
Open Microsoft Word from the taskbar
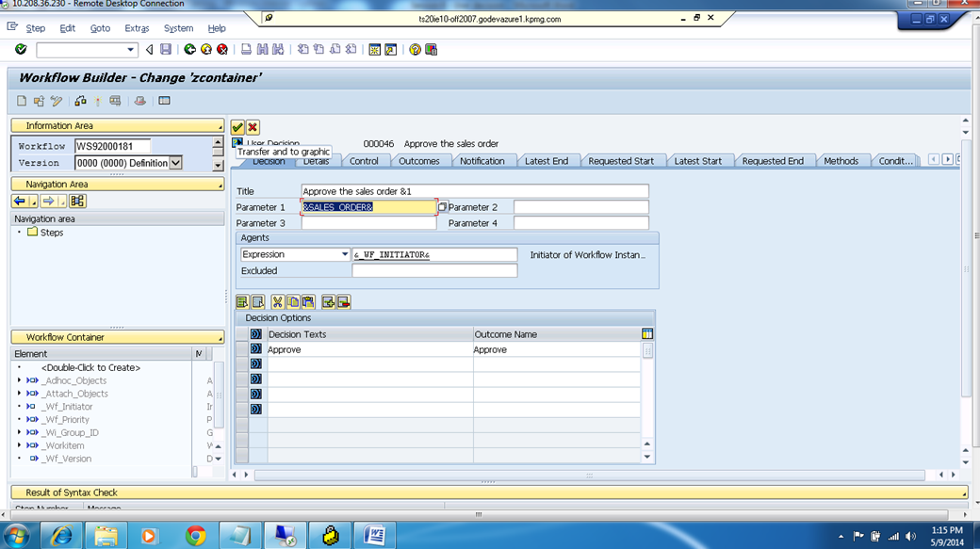375,534
